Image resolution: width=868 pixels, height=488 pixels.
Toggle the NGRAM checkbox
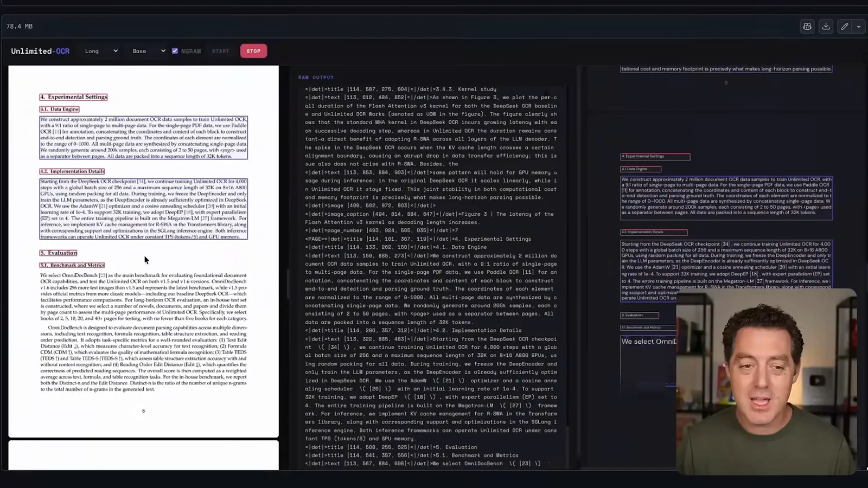click(175, 51)
